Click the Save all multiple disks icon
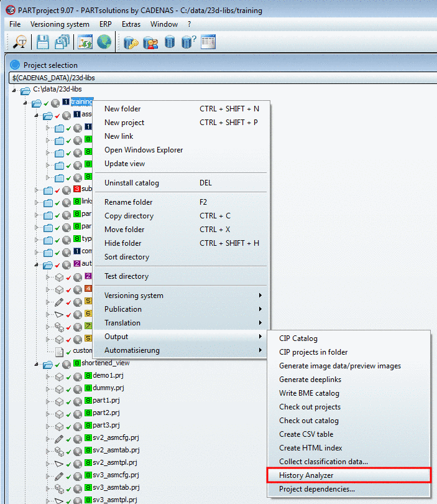Screen dimensions: 437x504 click(62, 42)
